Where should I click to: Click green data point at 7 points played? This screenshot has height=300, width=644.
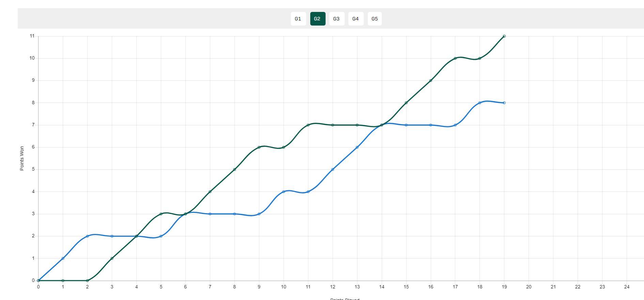click(210, 192)
